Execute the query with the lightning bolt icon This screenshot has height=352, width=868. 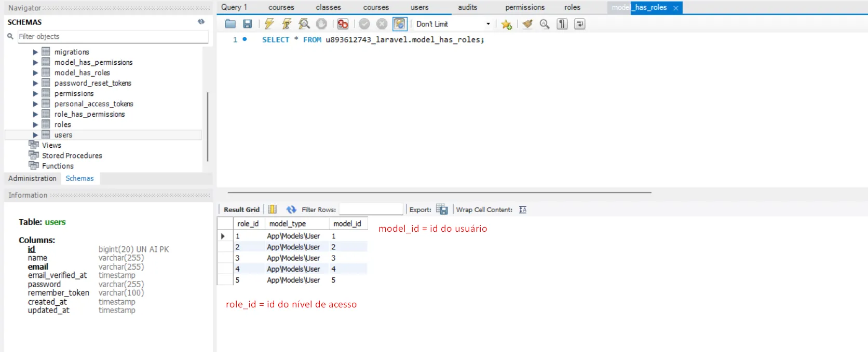point(269,24)
